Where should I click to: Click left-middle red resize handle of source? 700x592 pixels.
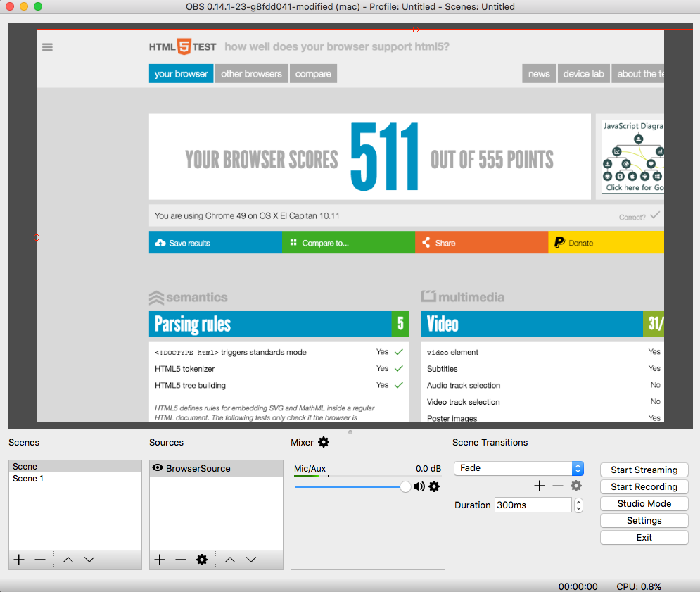(37, 238)
